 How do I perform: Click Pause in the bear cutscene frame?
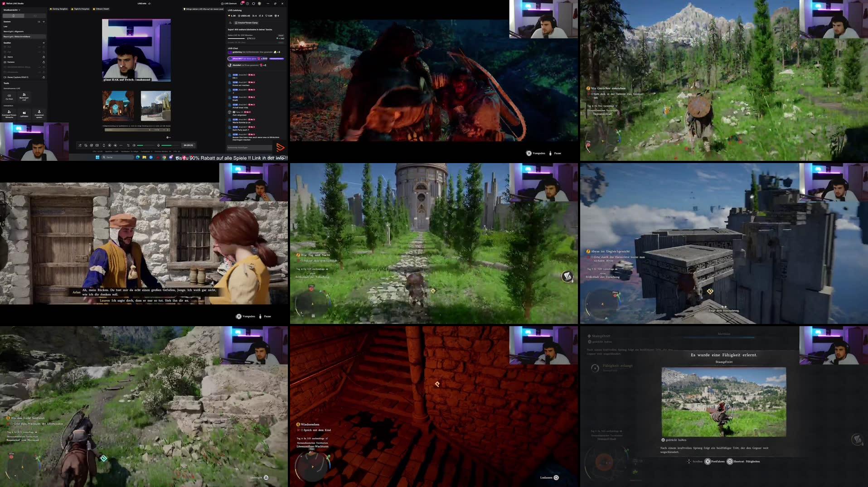[555, 153]
